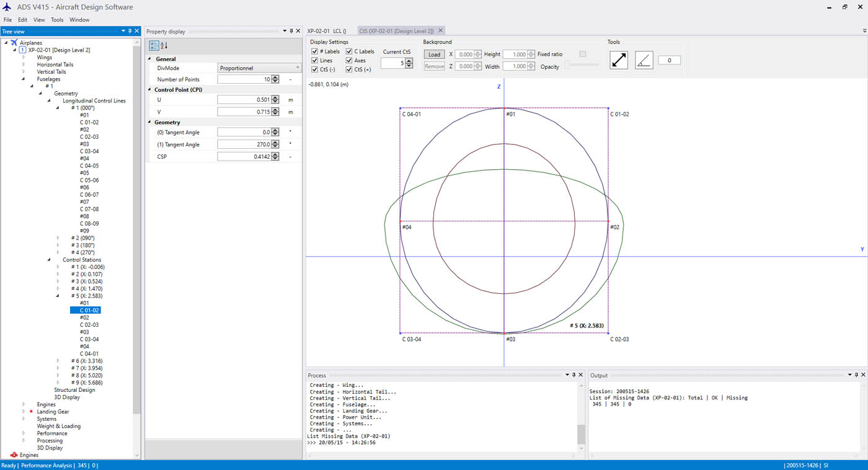The width and height of the screenshot is (868, 470).
Task: Expand the Engines node under XP-02-01
Action: [24, 404]
